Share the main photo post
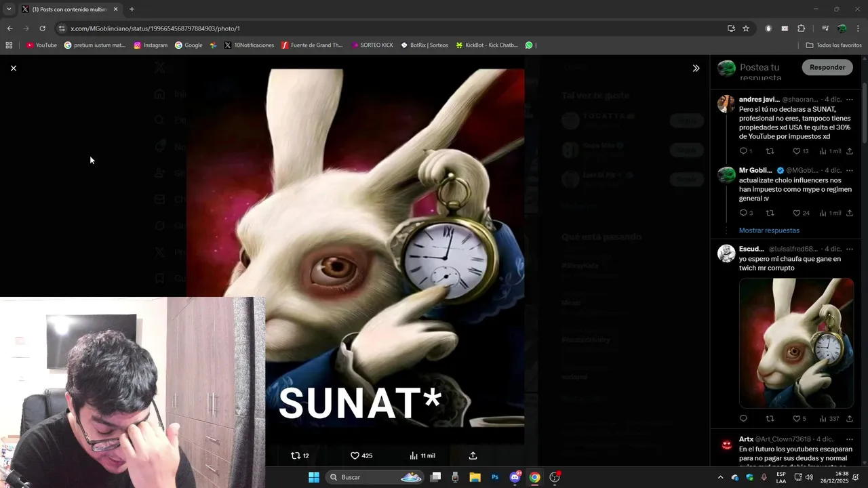868x488 pixels. coord(473,455)
